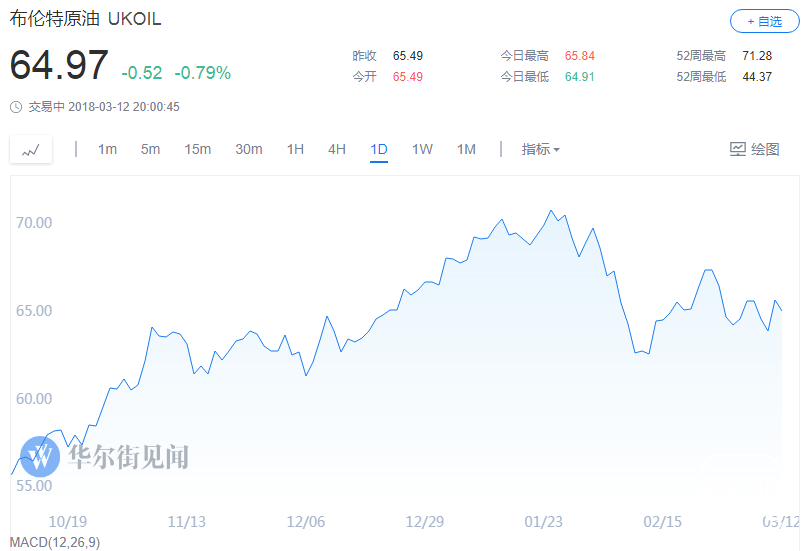Click the MACD(12,26,9) indicator label
This screenshot has height=551, width=801.
(x=55, y=542)
